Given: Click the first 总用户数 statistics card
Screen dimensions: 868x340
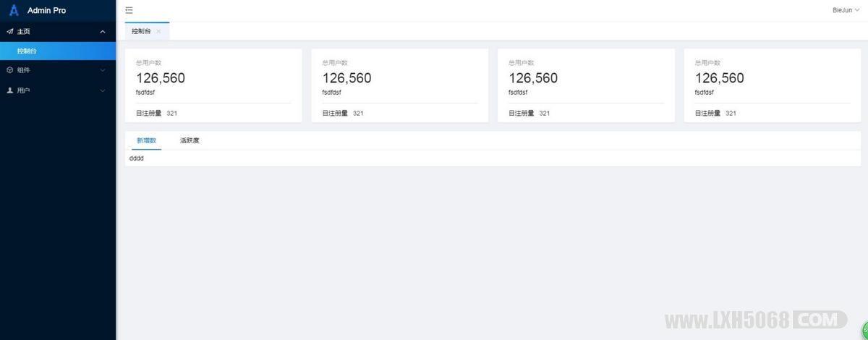Looking at the screenshot, I should click(x=213, y=85).
